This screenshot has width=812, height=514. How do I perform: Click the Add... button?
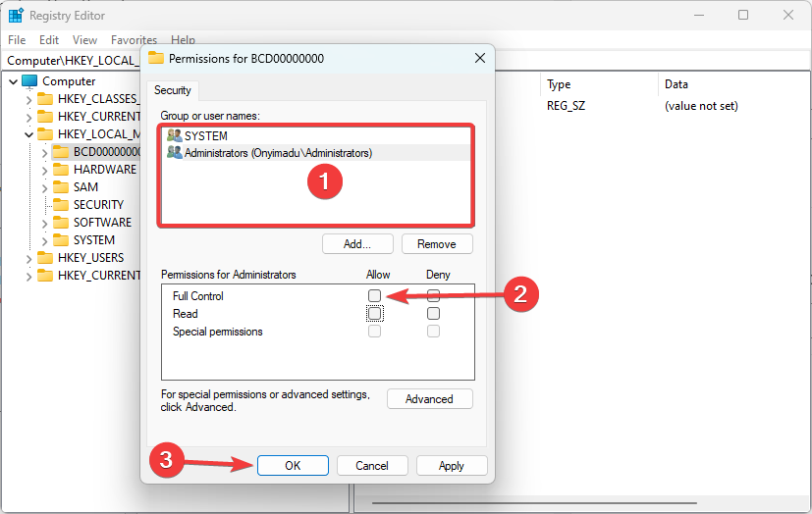(357, 244)
